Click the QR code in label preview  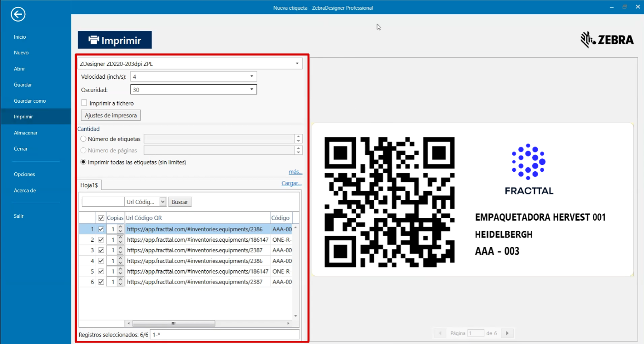pyautogui.click(x=389, y=202)
